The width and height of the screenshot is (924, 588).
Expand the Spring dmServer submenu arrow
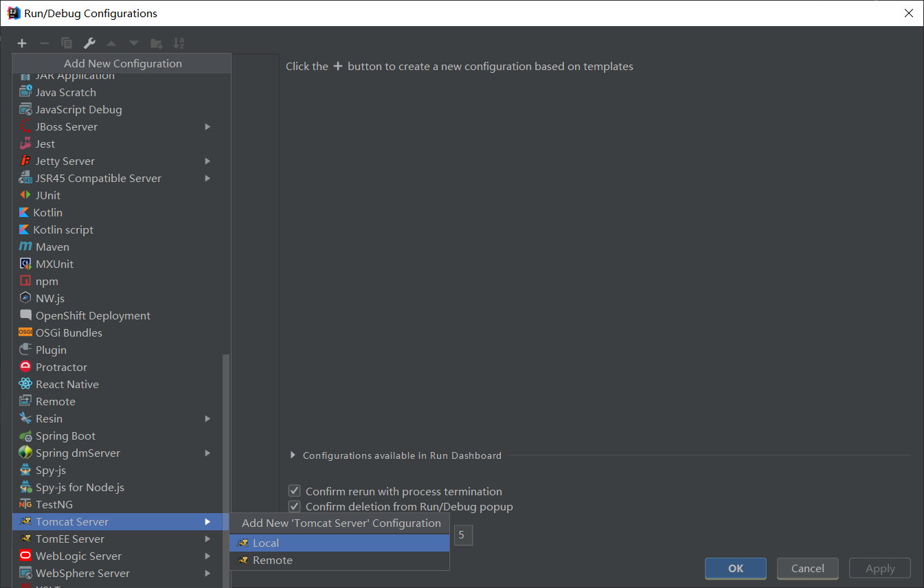pos(207,453)
